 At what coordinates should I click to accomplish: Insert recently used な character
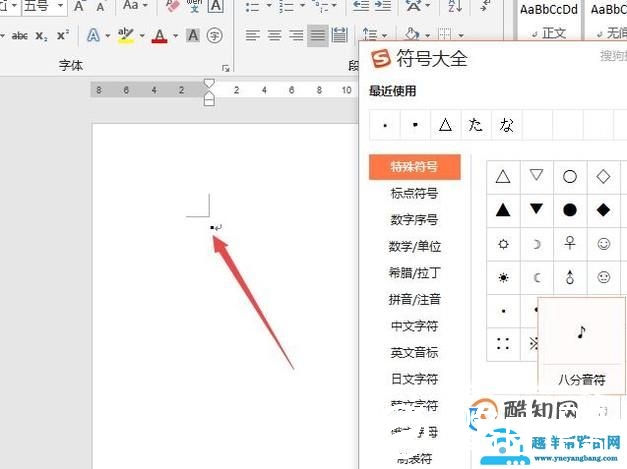tap(506, 125)
